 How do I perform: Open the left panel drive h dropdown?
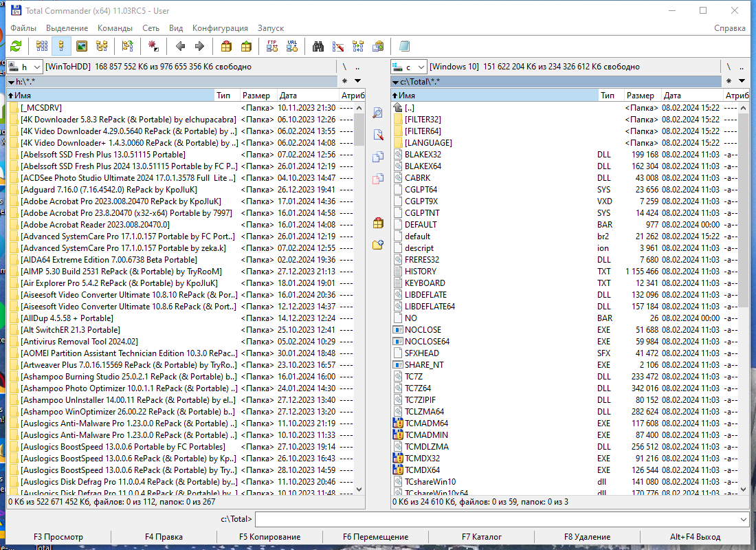pyautogui.click(x=25, y=67)
